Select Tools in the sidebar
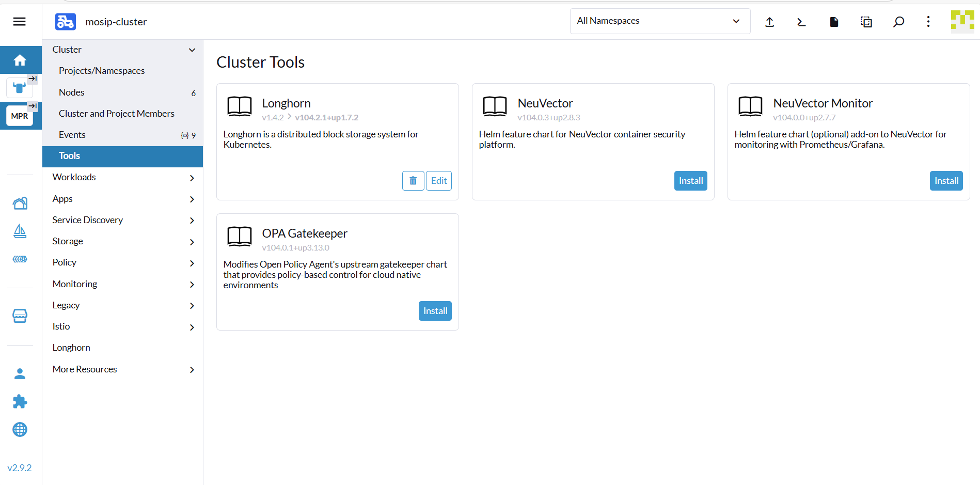Image resolution: width=980 pixels, height=485 pixels. click(70, 156)
